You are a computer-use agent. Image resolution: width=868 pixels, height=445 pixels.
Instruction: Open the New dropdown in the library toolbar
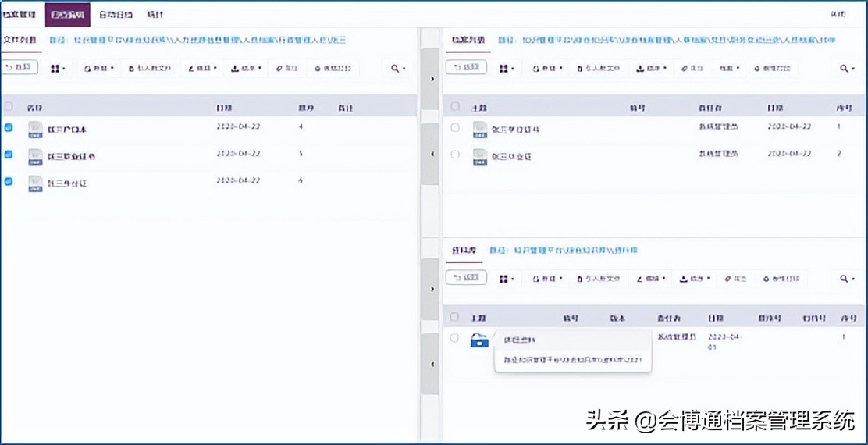tap(548, 279)
